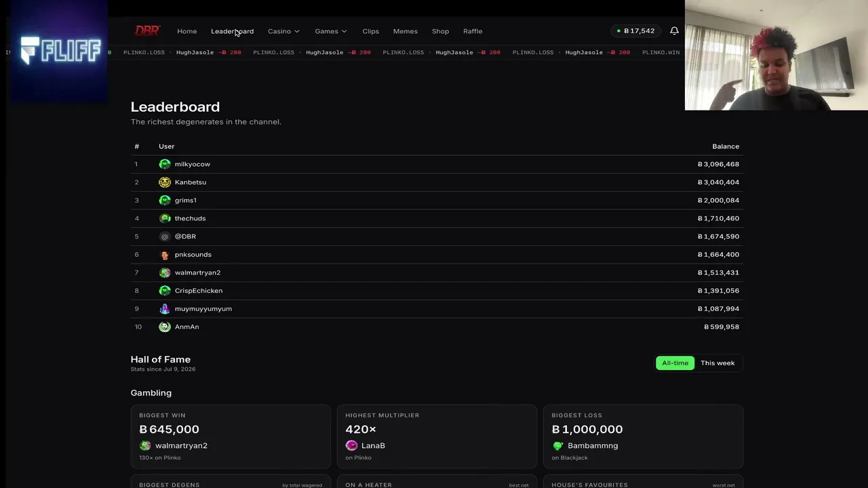Open AnmAn's profile link
The width and height of the screenshot is (868, 488).
click(186, 327)
